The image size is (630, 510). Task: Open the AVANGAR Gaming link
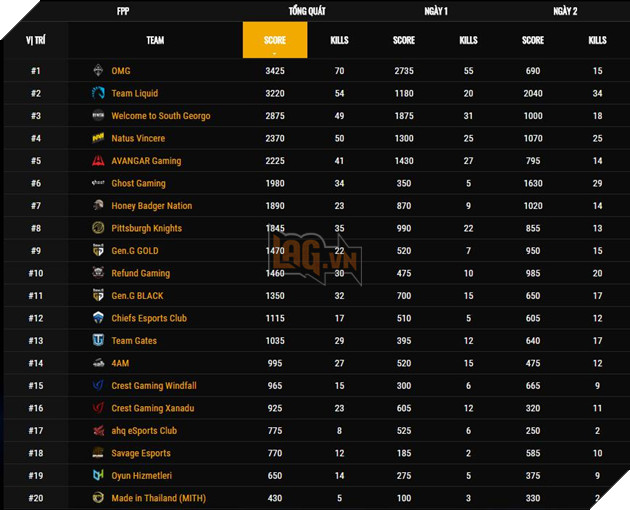(146, 161)
